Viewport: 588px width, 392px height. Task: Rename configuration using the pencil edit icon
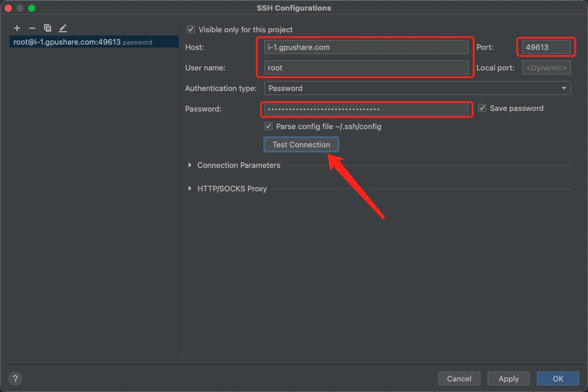click(63, 28)
